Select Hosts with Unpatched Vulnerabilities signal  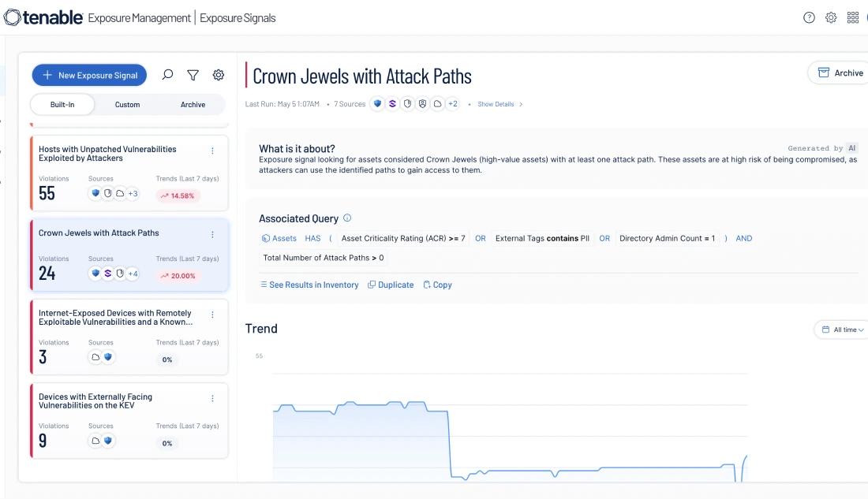click(129, 173)
